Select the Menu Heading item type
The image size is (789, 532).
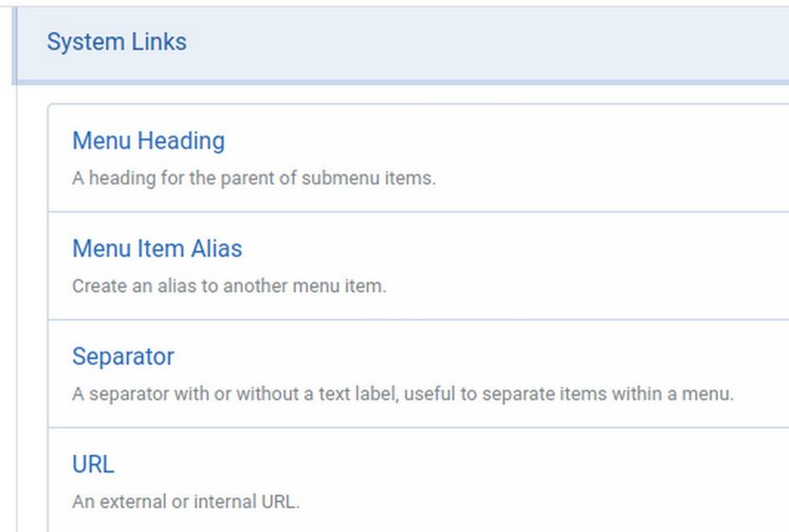pyautogui.click(x=148, y=141)
